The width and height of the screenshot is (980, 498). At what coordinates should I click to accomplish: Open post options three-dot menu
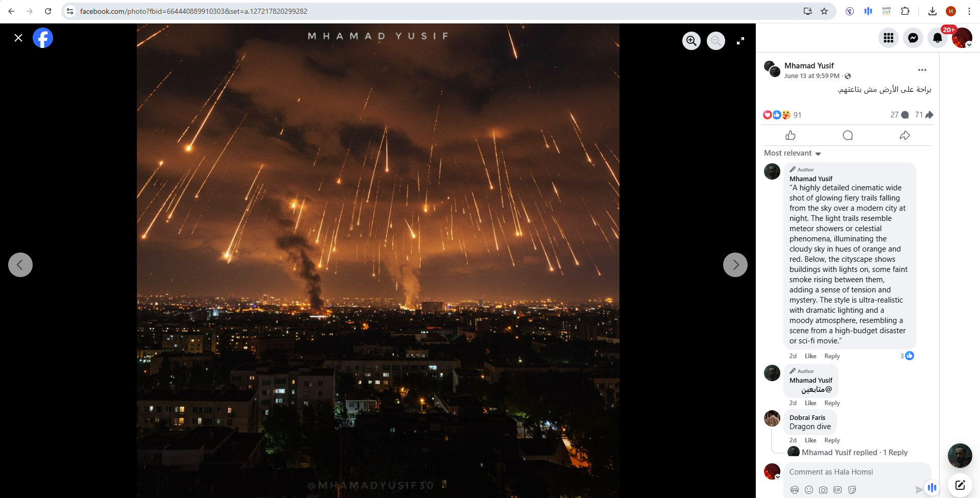(x=922, y=70)
